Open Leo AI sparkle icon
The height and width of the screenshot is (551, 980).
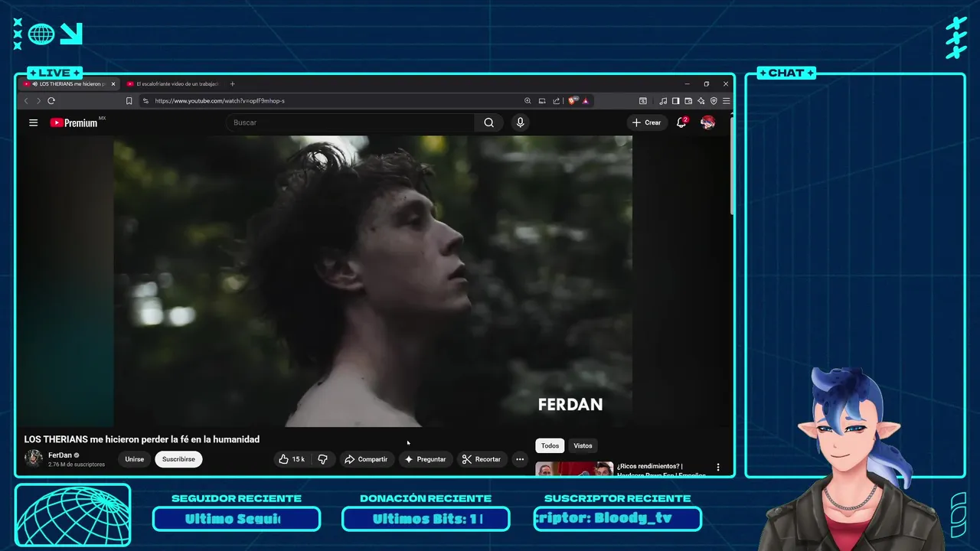701,100
